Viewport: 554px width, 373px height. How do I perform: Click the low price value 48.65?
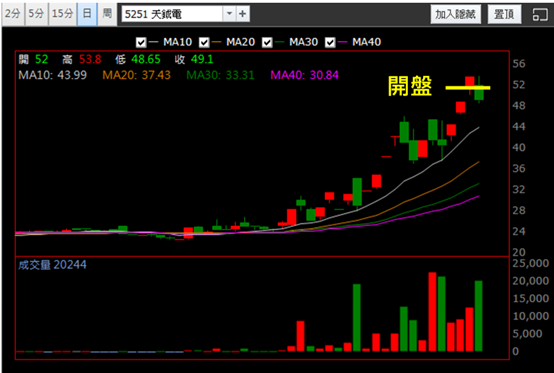pos(146,59)
